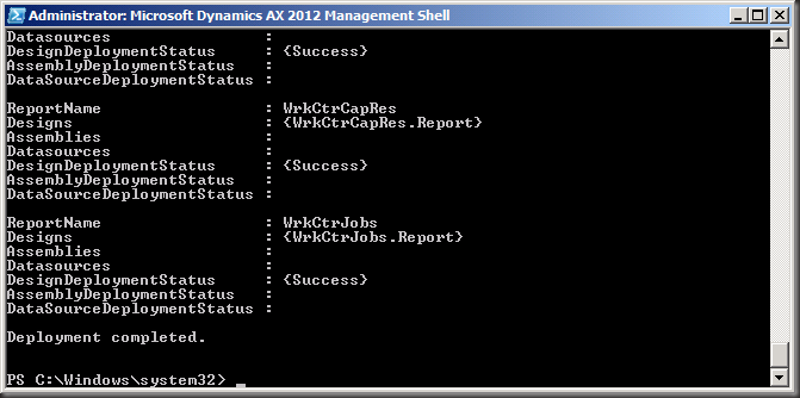Viewport: 800px width, 398px height.
Task: Click the WrkCtrCapRes report name value
Action: tap(339, 109)
